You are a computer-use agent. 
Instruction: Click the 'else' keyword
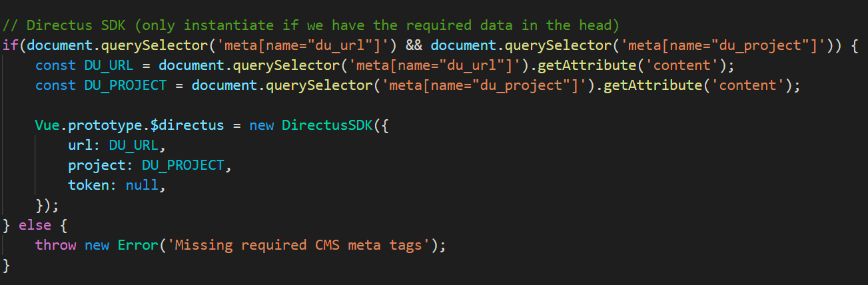35,225
